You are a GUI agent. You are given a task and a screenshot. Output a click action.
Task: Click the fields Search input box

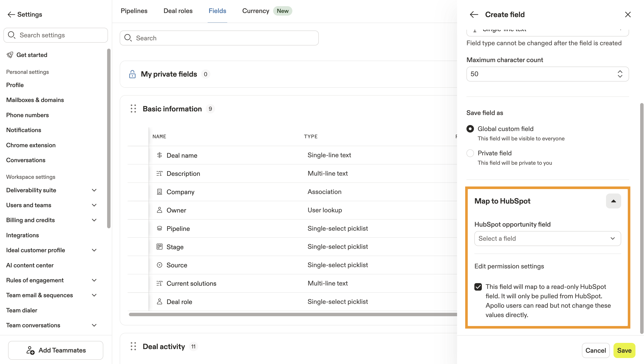[219, 38]
